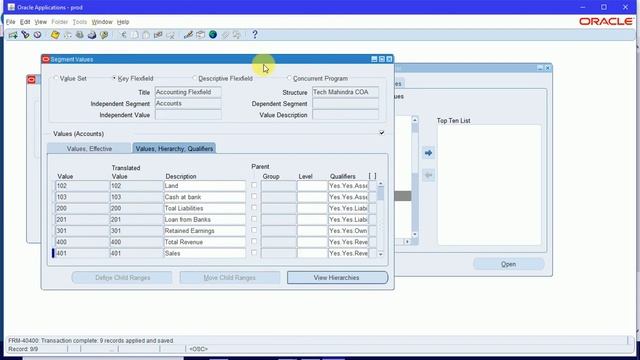Image resolution: width=640 pixels, height=360 pixels.
Task: Tick the Parent checkbox for Loan from Banks
Action: click(254, 219)
